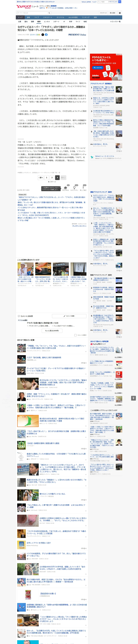Open the ランキング menu item
This screenshot has width=138, height=644.
(86, 17)
